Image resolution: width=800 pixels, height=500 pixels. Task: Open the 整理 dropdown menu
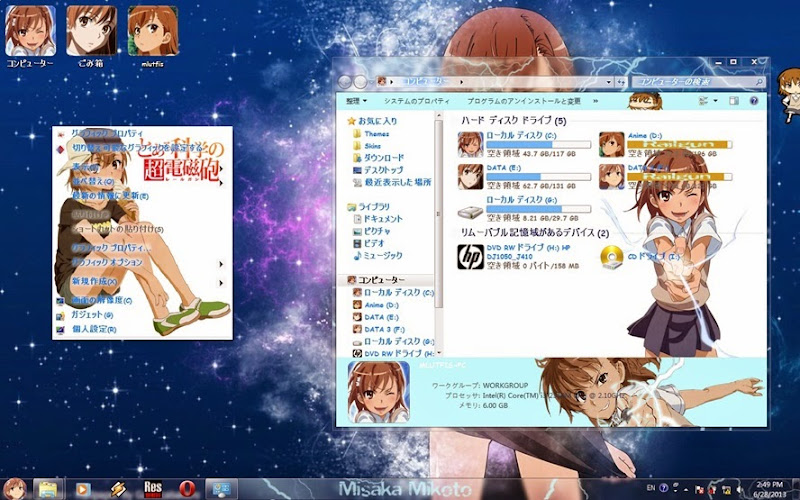[356, 101]
